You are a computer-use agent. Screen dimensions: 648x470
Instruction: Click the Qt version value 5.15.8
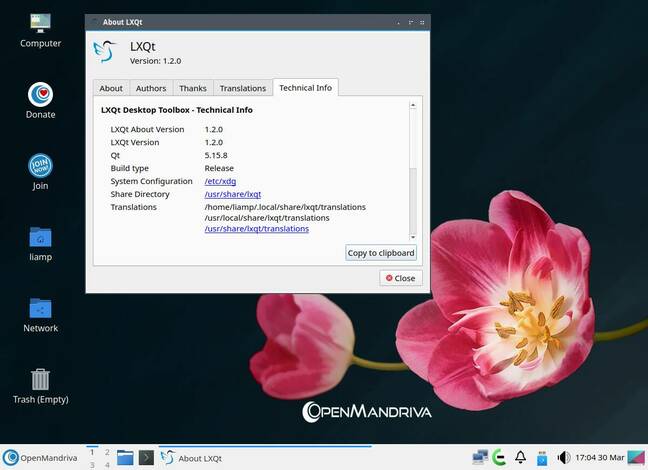tap(216, 155)
